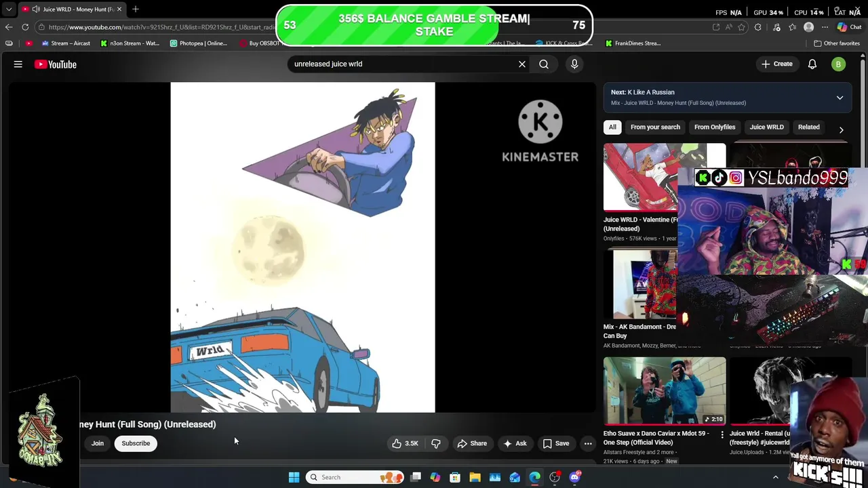Select 'Related' filter chip
The width and height of the screenshot is (868, 488).
[808, 127]
